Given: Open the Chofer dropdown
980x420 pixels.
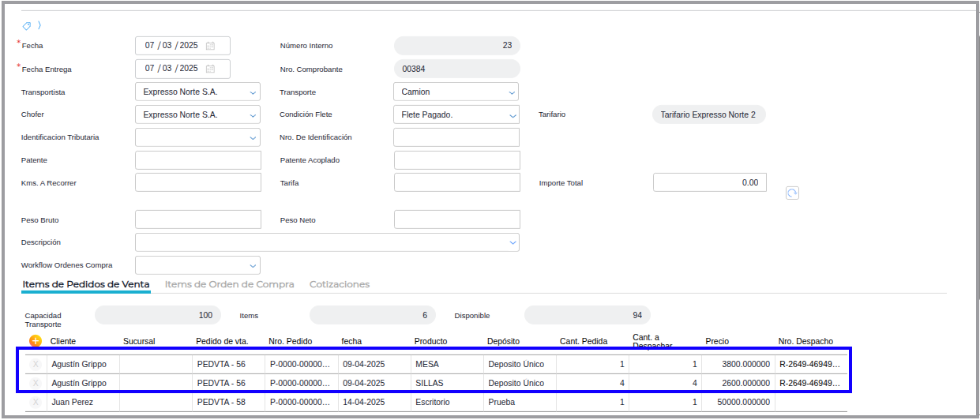Looking at the screenshot, I should (x=252, y=115).
